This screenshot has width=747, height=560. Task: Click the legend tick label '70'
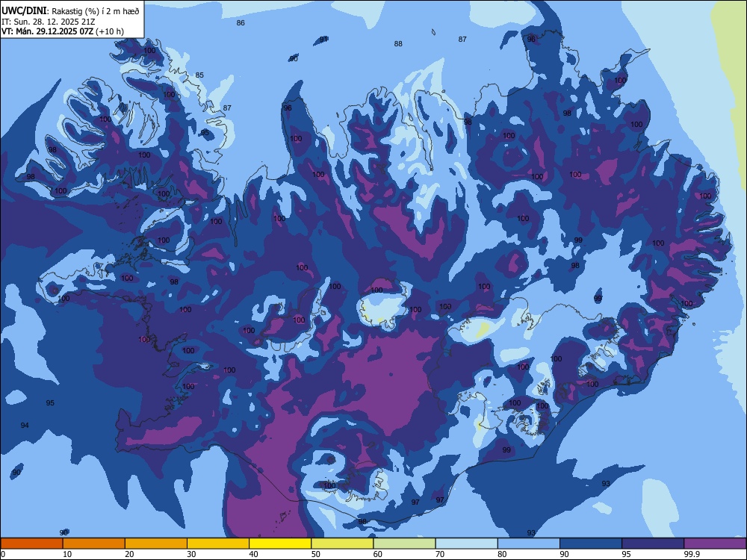click(x=440, y=554)
